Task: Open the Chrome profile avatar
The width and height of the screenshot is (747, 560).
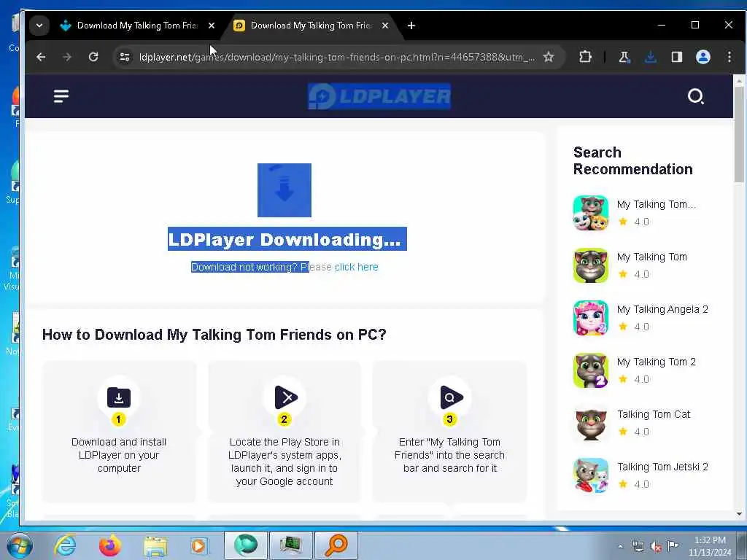Action: tap(703, 57)
